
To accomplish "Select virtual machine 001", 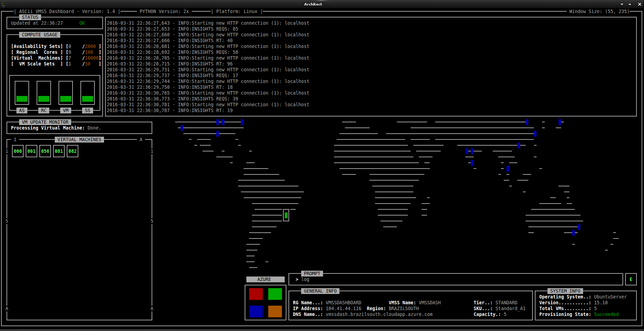I will (31, 151).
